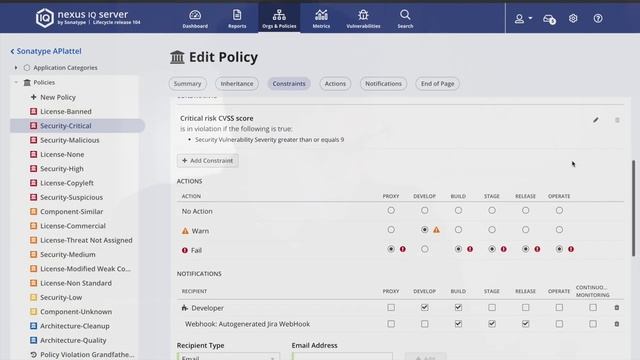Viewport: 640px width, 360px height.
Task: Open the settings gear icon
Action: click(573, 18)
